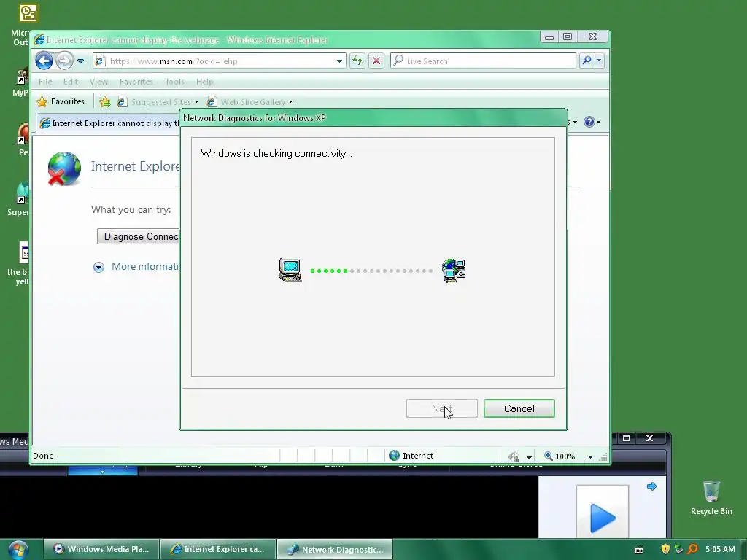This screenshot has width=747, height=560.
Task: Click in the Live Search box
Action: pos(483,61)
